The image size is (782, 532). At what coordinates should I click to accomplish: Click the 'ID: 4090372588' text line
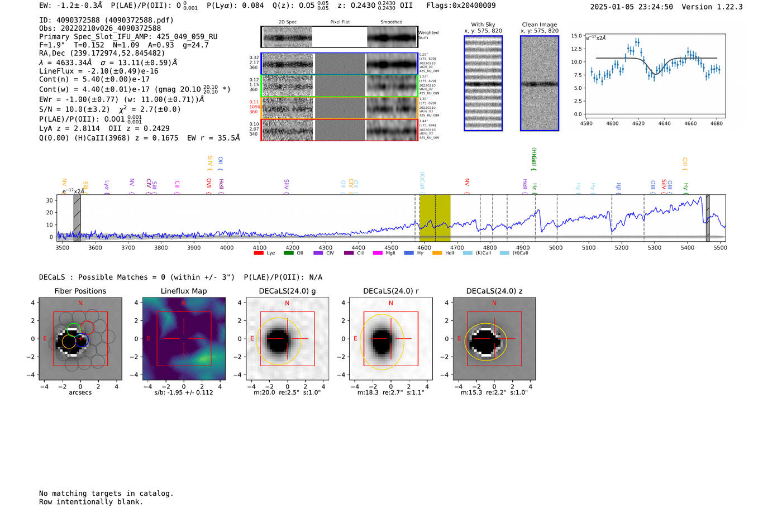(106, 20)
